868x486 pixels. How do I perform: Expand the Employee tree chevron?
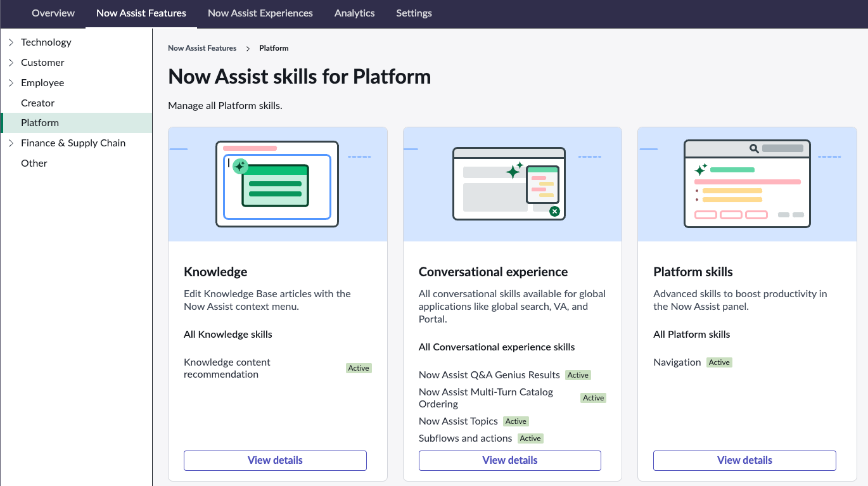(x=11, y=83)
